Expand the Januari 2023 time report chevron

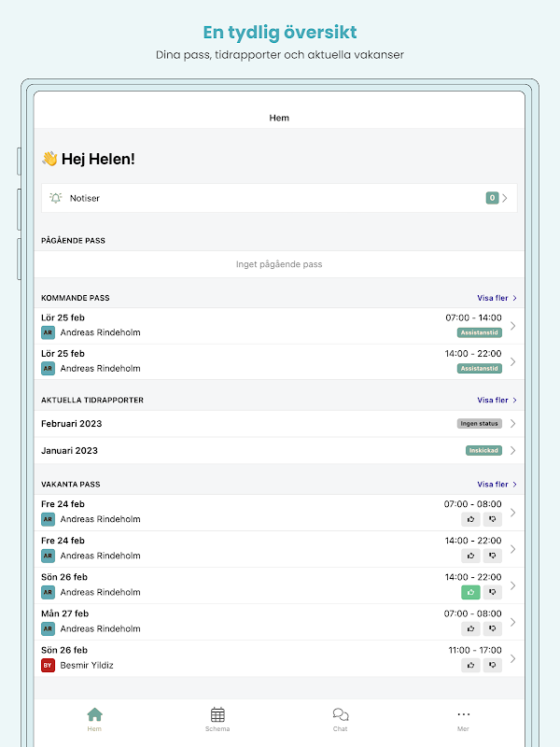click(513, 451)
